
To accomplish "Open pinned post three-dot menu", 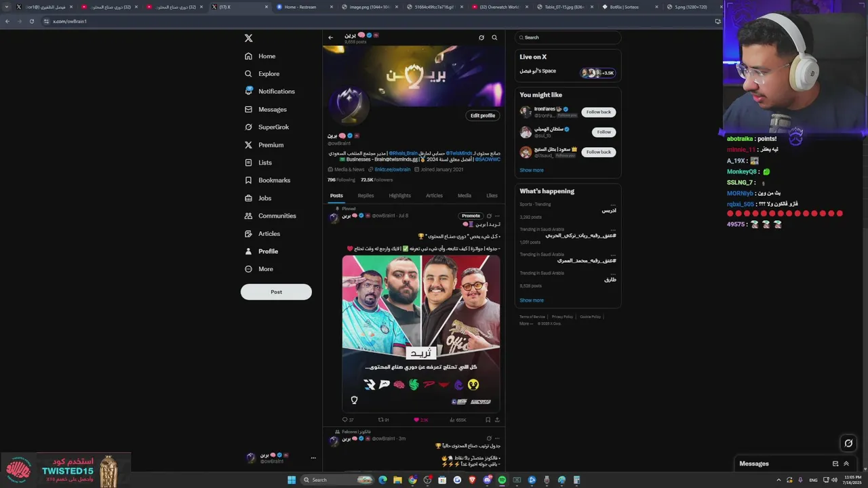I will 497,216.
